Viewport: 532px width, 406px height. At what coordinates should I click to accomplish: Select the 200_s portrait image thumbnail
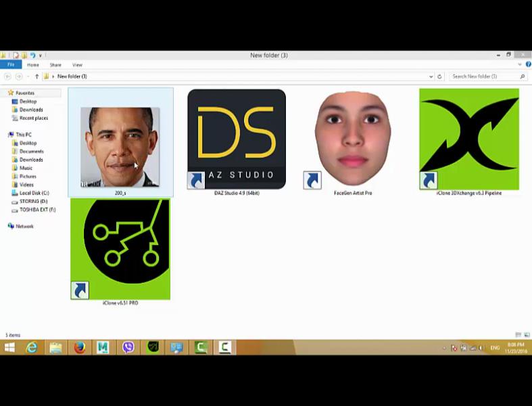pos(120,147)
